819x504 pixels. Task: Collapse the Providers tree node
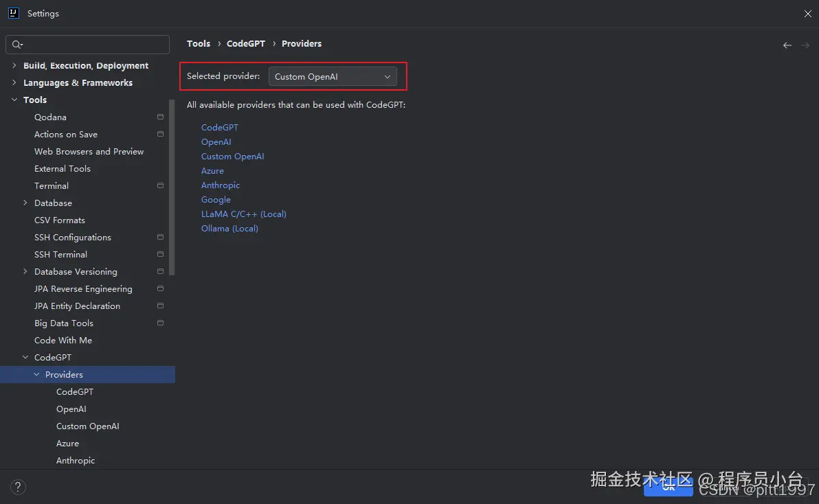point(36,374)
